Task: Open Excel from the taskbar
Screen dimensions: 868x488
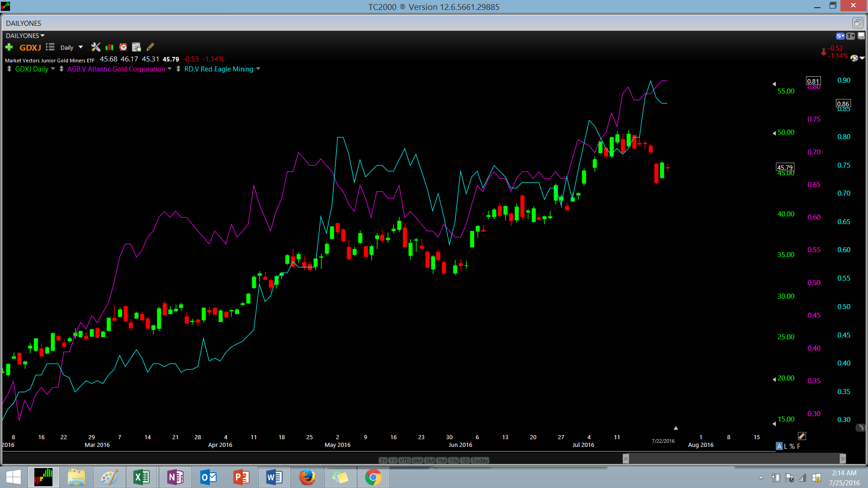Action: tap(142, 477)
